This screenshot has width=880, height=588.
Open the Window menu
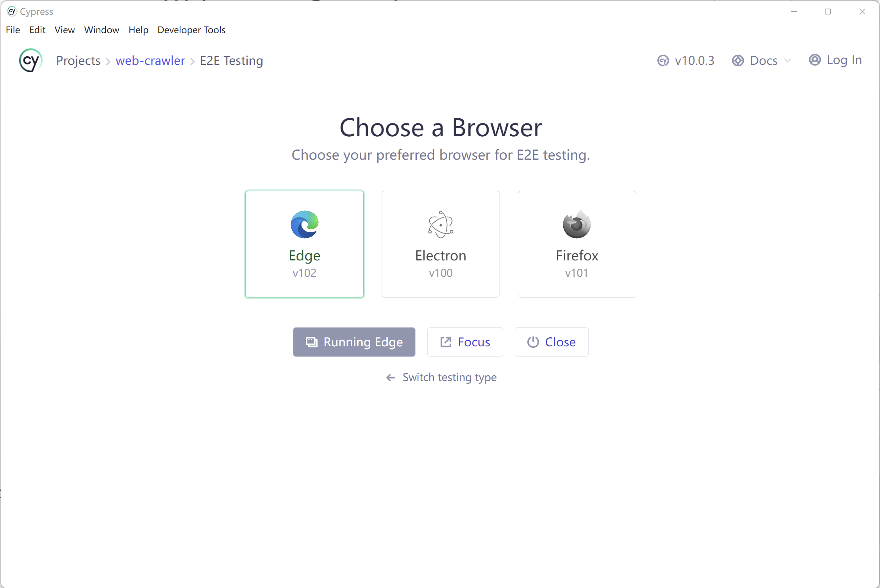(x=102, y=30)
